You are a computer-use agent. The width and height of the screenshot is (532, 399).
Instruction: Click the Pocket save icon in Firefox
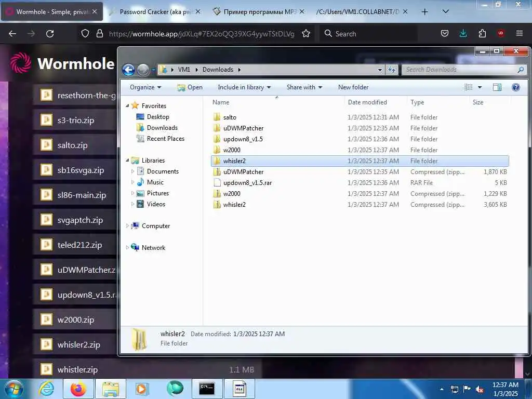click(x=445, y=34)
